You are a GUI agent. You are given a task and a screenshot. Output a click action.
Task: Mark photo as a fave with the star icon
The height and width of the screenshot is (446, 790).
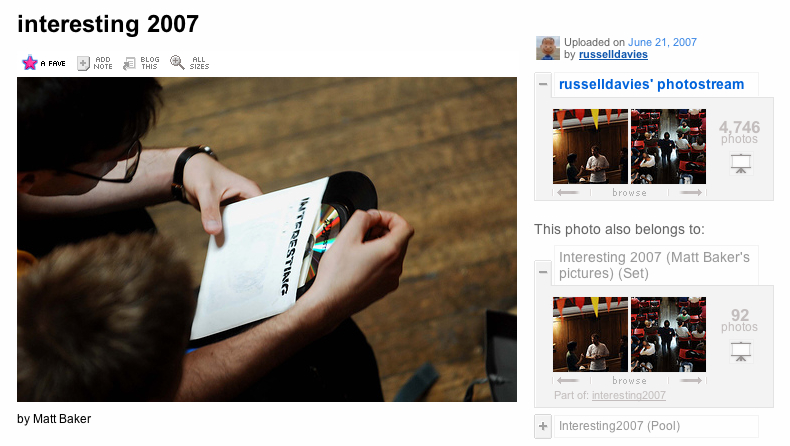point(30,63)
